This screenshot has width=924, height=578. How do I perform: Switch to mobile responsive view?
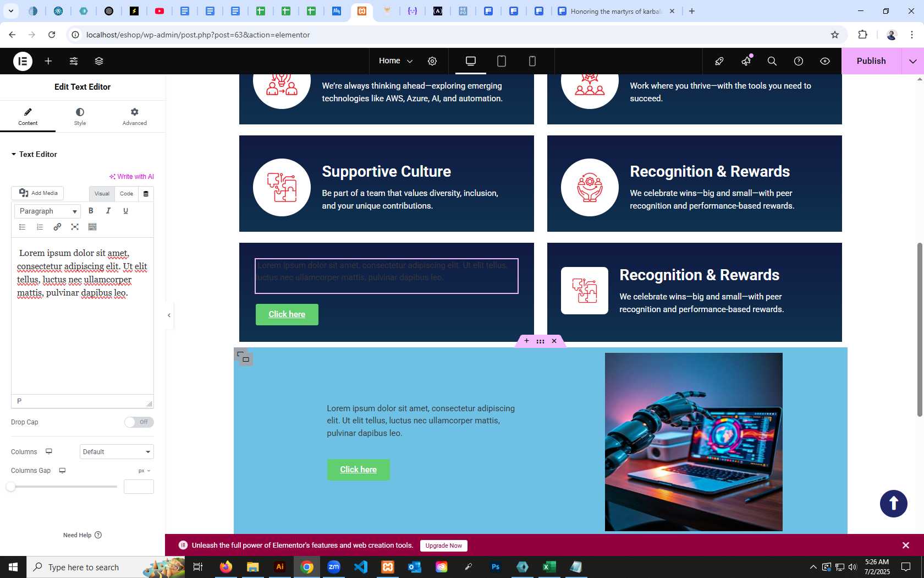click(532, 61)
